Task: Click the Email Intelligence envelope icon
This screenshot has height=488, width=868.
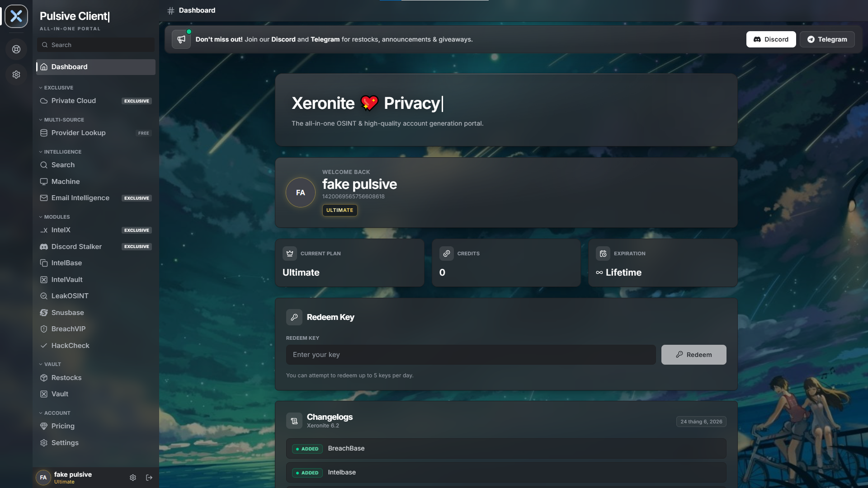Action: pyautogui.click(x=44, y=198)
